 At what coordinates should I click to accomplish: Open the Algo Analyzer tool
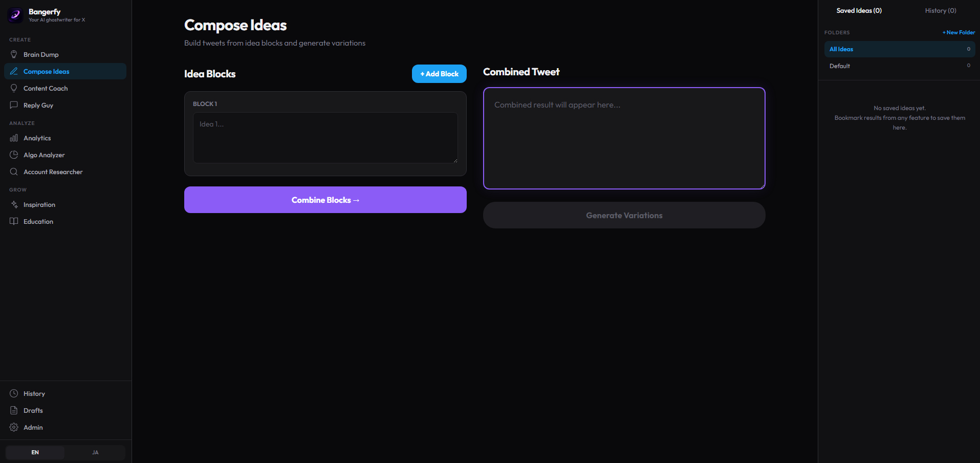pos(44,155)
